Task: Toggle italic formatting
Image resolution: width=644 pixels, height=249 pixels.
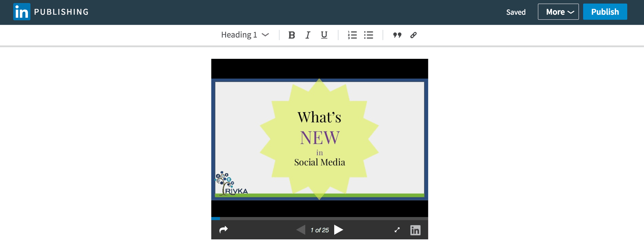Action: 308,35
